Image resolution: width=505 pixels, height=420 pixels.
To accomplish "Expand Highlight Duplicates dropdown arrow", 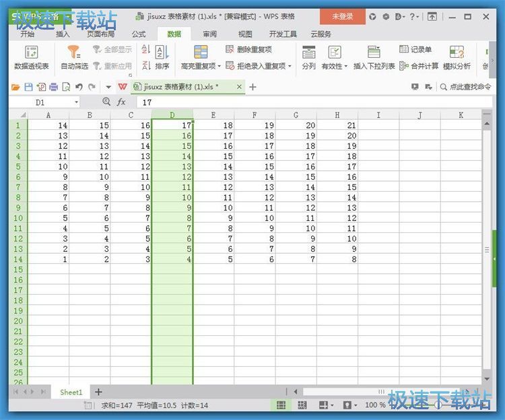I will pyautogui.click(x=220, y=67).
